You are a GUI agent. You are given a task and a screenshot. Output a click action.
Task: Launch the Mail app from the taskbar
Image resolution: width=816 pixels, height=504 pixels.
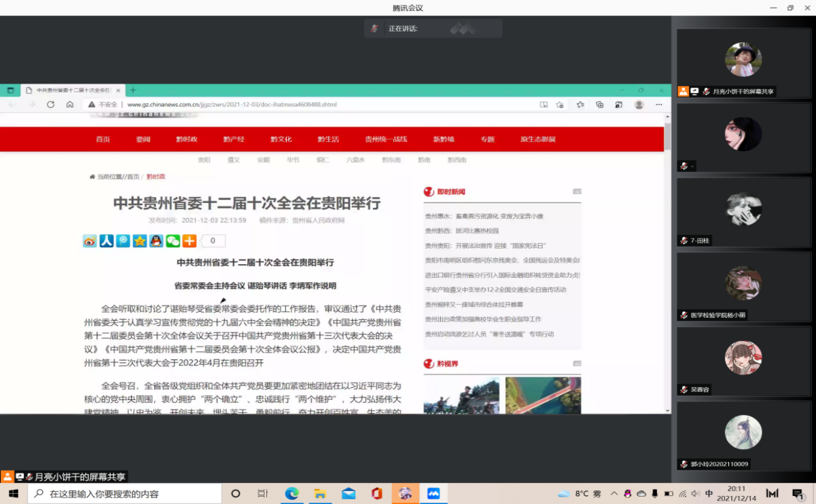(x=349, y=494)
